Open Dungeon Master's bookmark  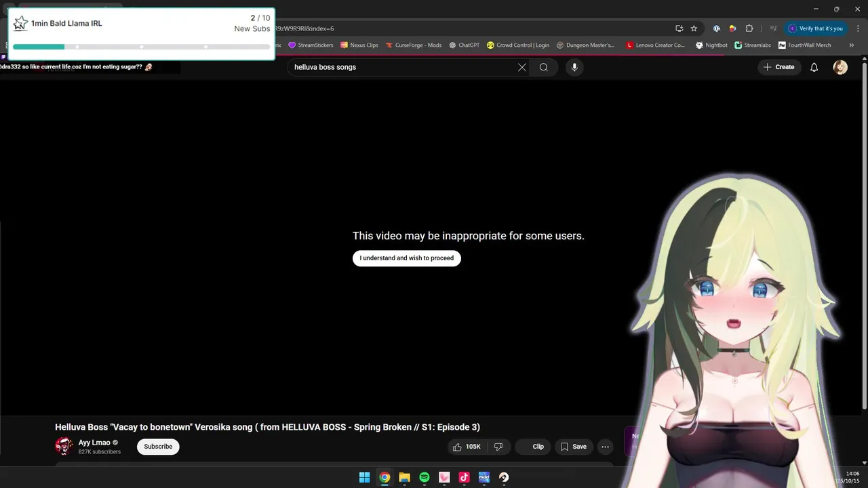tap(585, 45)
